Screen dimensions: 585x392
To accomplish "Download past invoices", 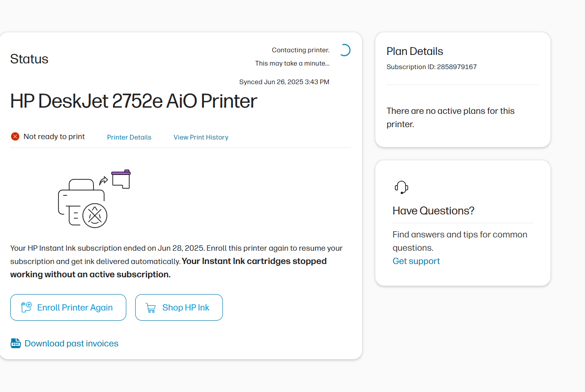I will (x=71, y=343).
